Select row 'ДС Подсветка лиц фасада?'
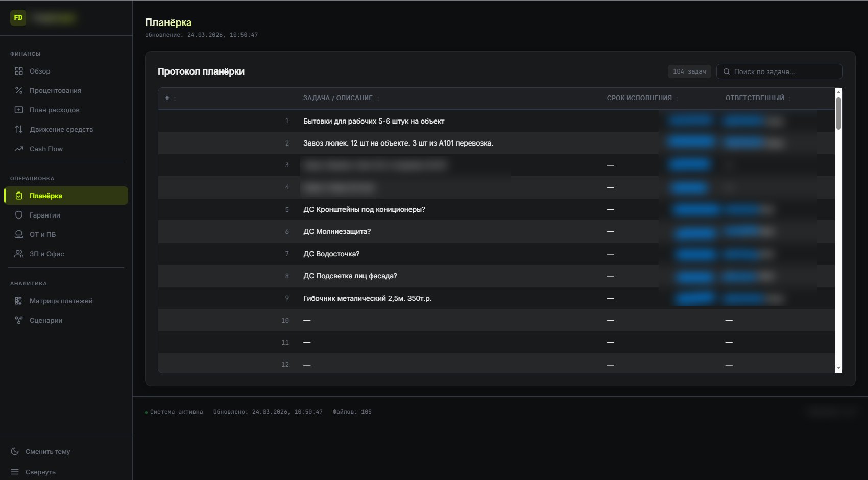The width and height of the screenshot is (868, 480). point(496,276)
